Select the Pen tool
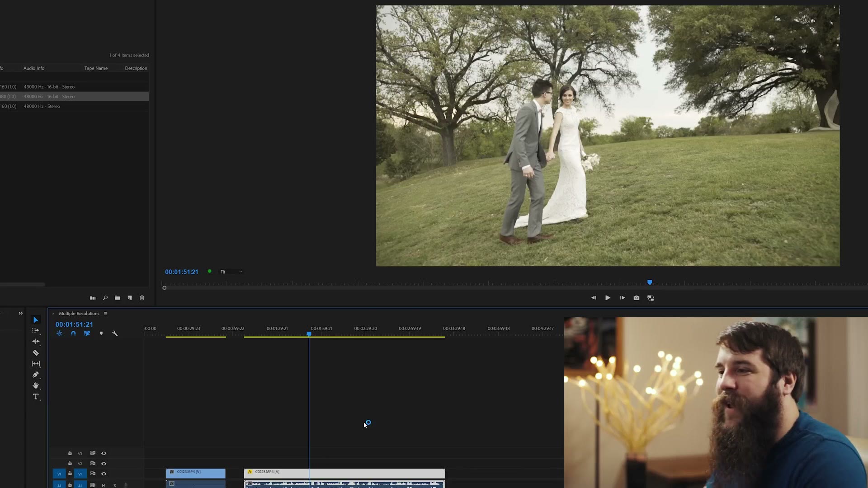Screen dimensions: 868x488 (36, 375)
